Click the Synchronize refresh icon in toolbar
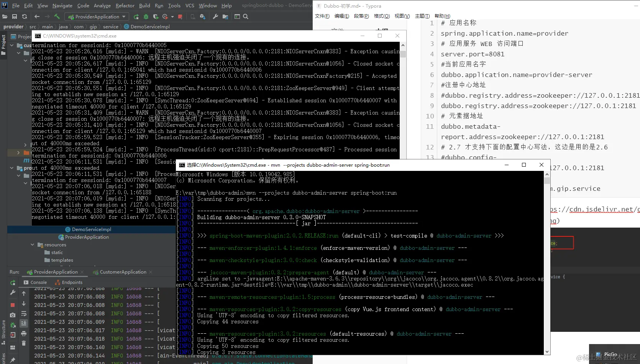This screenshot has height=364, width=640. click(25, 16)
